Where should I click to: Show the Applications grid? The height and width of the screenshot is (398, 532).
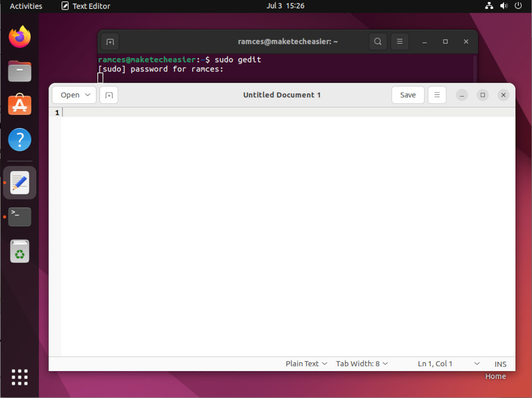point(19,377)
